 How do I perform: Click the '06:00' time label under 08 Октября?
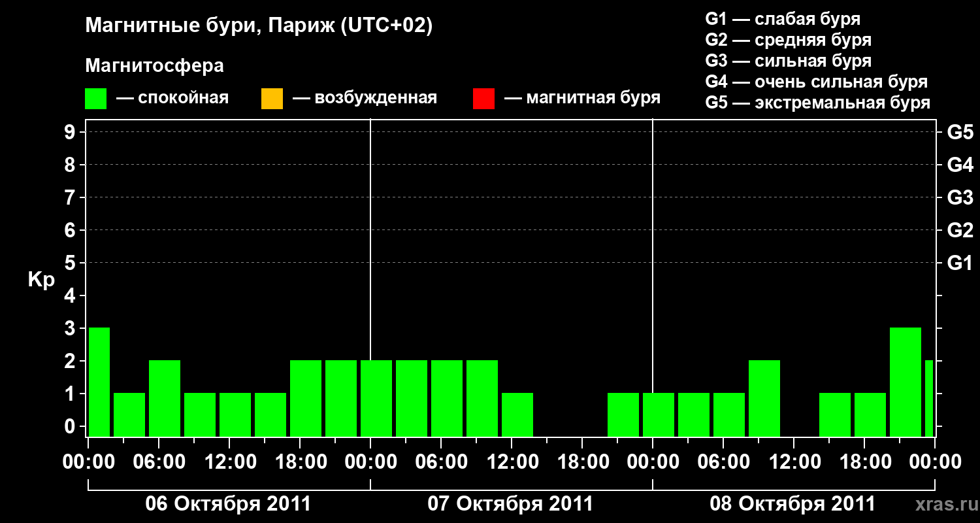(724, 462)
